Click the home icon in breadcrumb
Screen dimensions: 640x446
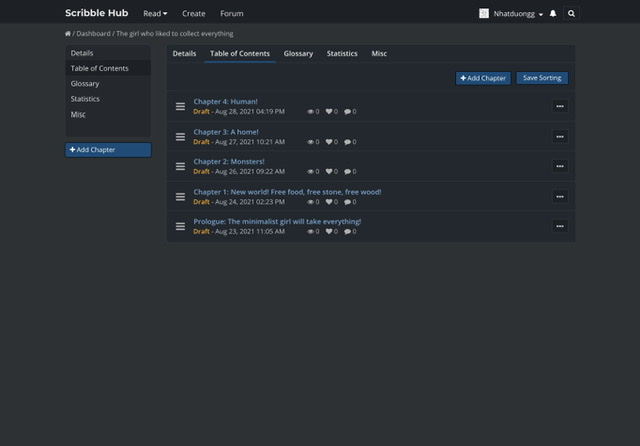click(x=68, y=34)
